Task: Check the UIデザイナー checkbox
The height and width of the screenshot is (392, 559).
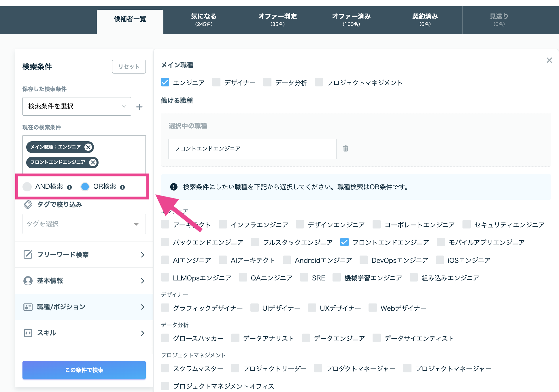Action: [254, 308]
